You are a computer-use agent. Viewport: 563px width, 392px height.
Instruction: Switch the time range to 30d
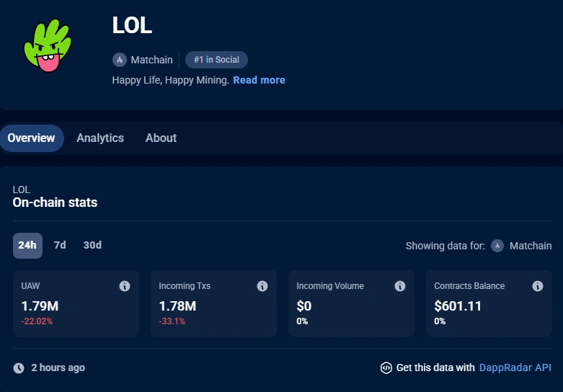(92, 245)
